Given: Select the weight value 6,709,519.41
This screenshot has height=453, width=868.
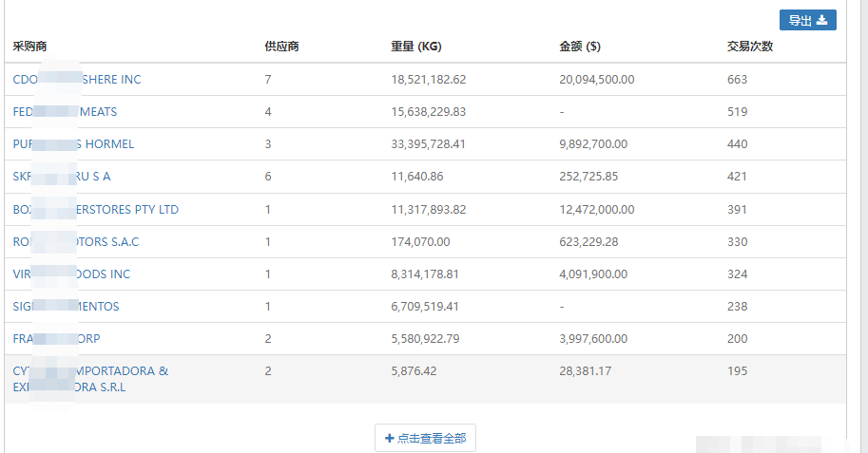Looking at the screenshot, I should 425,307.
